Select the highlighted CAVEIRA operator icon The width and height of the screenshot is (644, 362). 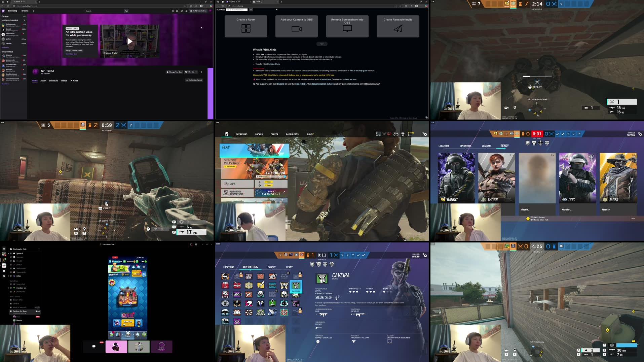point(296,286)
